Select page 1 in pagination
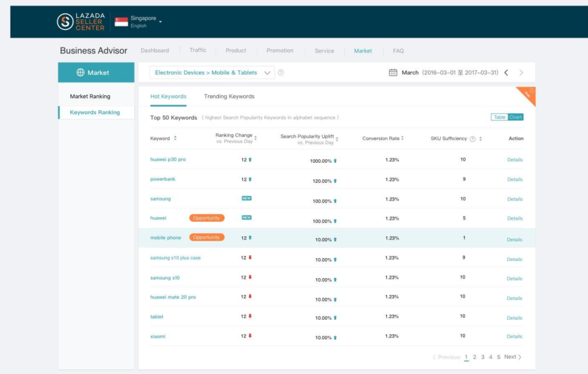Screen dimensions: 588x374 point(466,357)
